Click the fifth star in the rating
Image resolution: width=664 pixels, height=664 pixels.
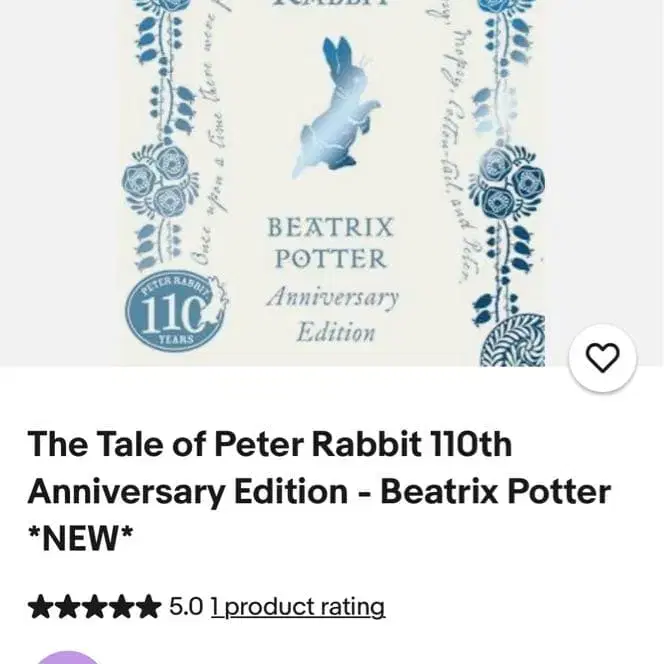(148, 606)
